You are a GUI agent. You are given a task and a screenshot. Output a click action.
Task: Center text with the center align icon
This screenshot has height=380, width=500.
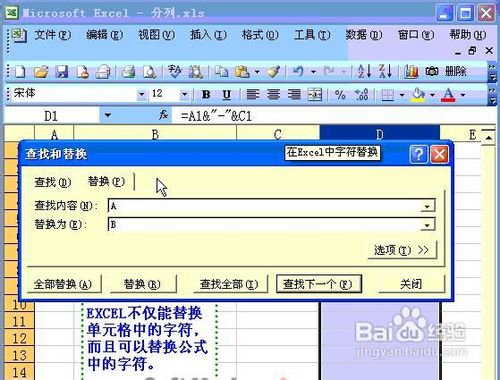(x=273, y=95)
